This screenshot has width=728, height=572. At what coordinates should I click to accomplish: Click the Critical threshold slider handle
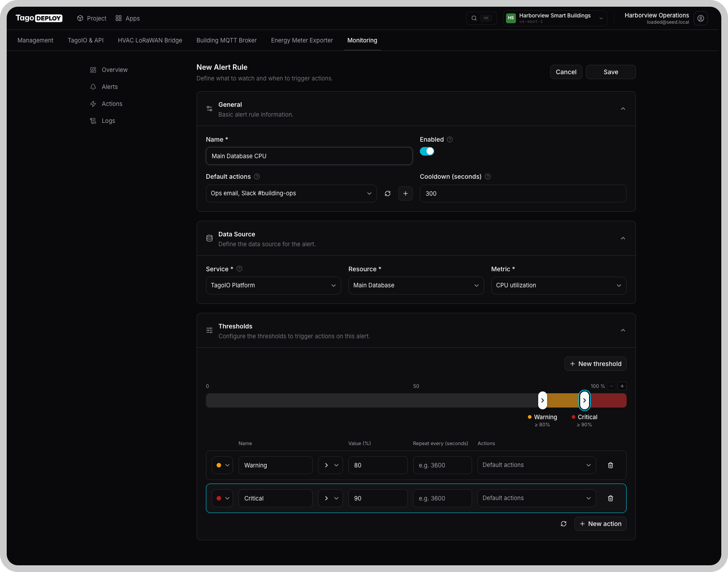pos(585,400)
